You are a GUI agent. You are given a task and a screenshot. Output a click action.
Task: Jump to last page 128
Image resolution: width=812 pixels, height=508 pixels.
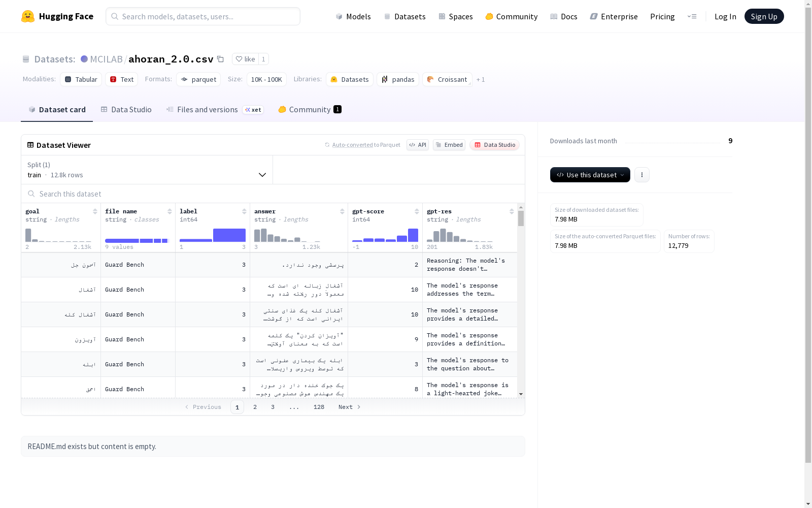319,407
